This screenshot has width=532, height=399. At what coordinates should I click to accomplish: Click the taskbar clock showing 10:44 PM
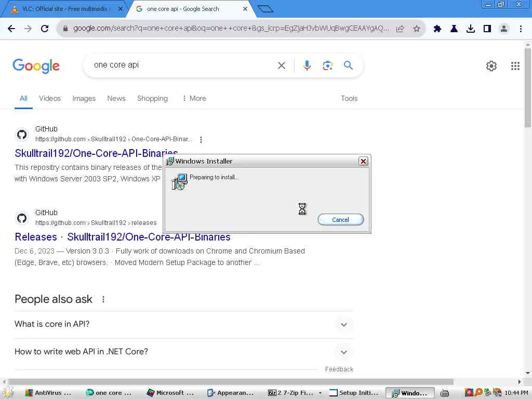tap(516, 393)
